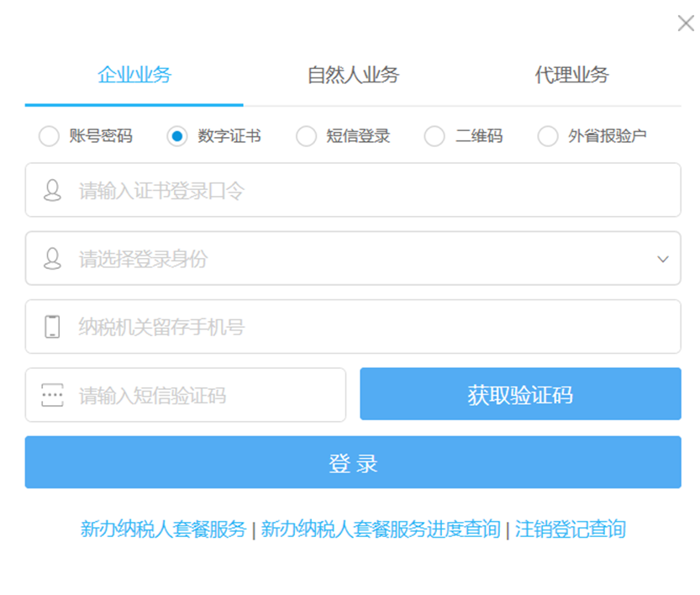This screenshot has height=595, width=700.
Task: Click the 登录 button
Action: 353,462
